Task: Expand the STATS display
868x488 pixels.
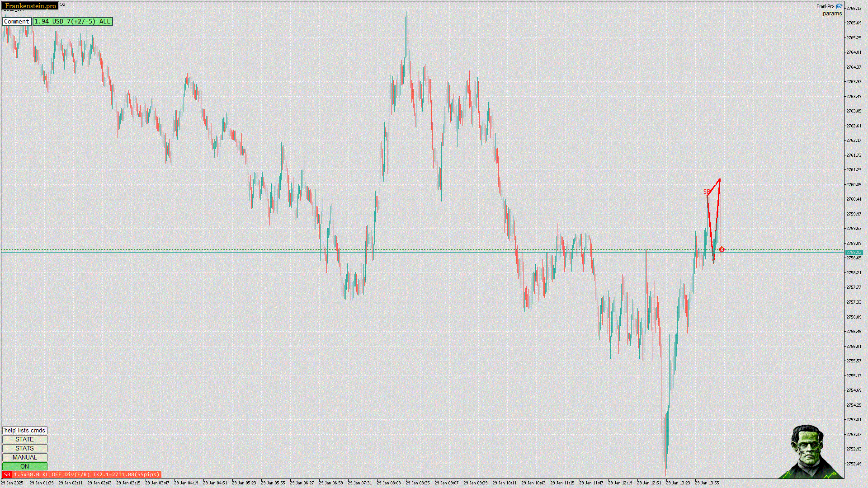Action: tap(24, 448)
